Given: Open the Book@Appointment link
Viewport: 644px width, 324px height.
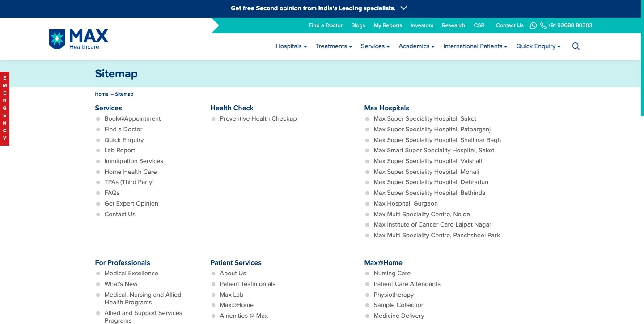Looking at the screenshot, I should [x=132, y=119].
